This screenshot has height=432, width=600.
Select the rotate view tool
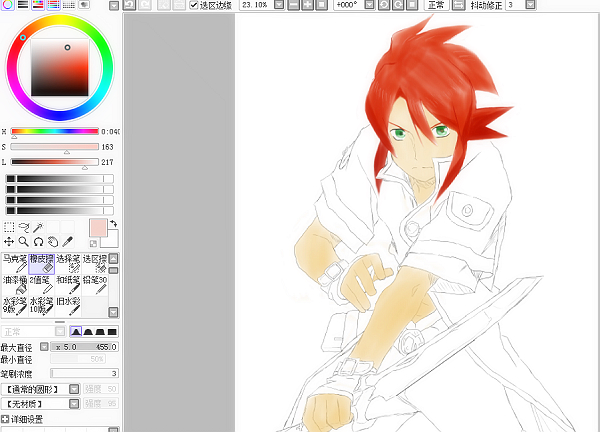38,241
